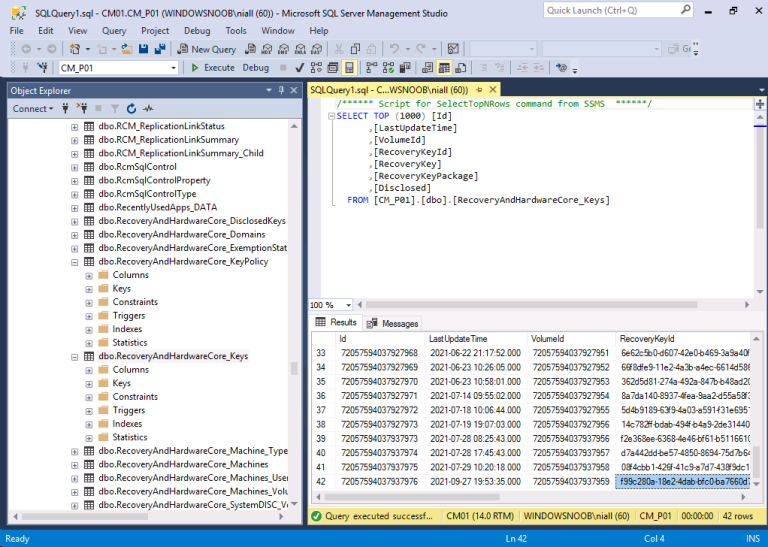Refresh the Object Explorer tree
The image size is (768, 547).
pyautogui.click(x=131, y=108)
